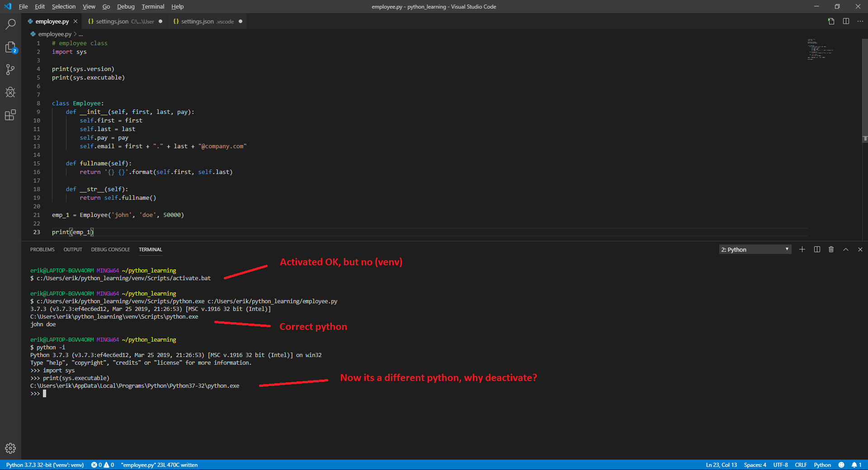Viewport: 868px width, 470px height.
Task: Switch to the DEBUG CONSOLE panel tab
Action: pos(110,249)
